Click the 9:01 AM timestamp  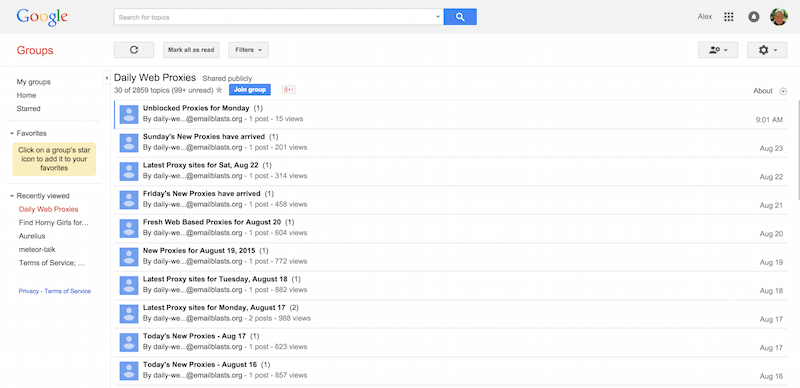[x=769, y=120]
